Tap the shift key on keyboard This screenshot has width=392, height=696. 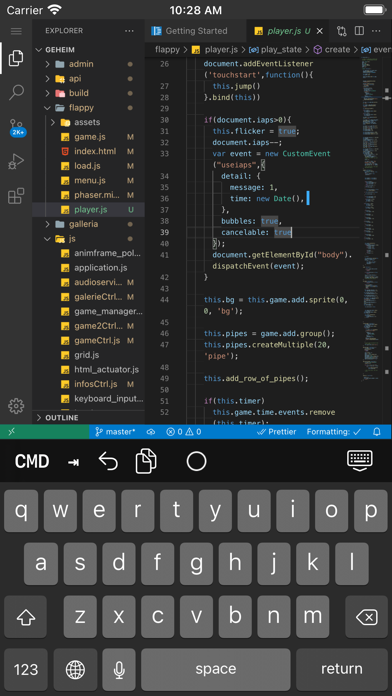(x=26, y=617)
